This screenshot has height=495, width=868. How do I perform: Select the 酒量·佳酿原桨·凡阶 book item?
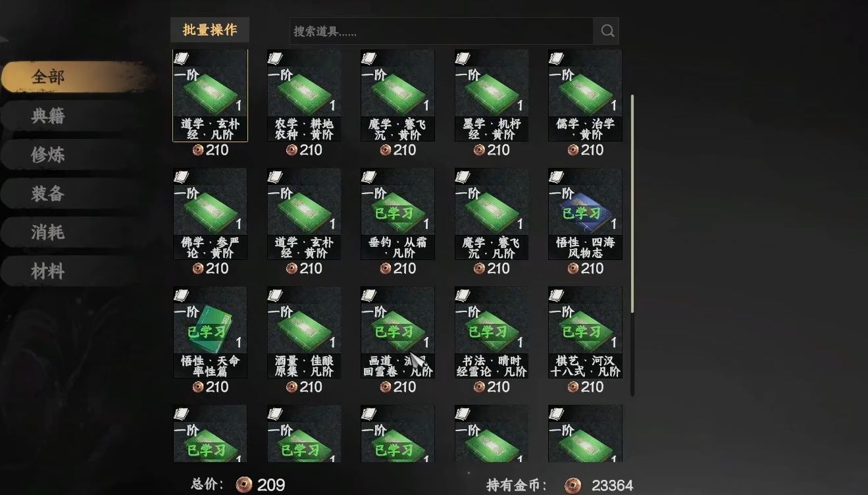(x=304, y=332)
